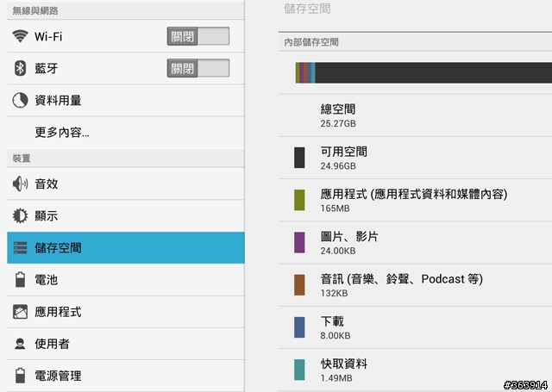Select 儲存空間 in settings sidebar
Image resolution: width=552 pixels, height=392 pixels.
coord(126,247)
